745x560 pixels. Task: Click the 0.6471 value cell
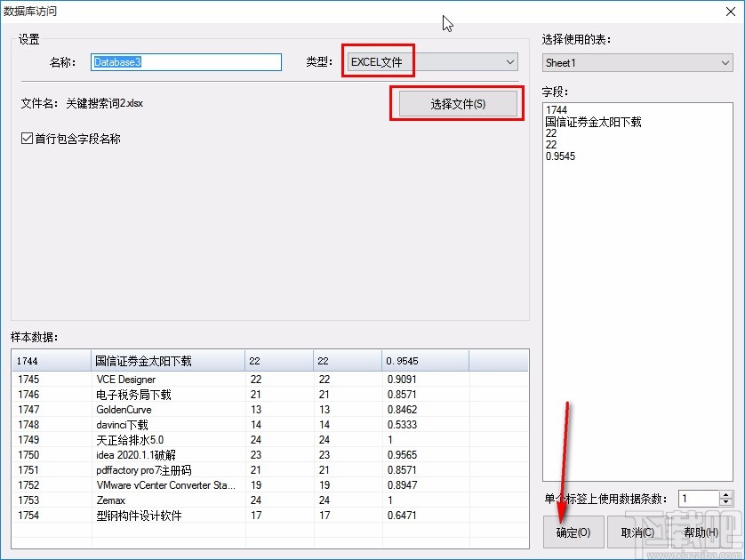(x=426, y=516)
